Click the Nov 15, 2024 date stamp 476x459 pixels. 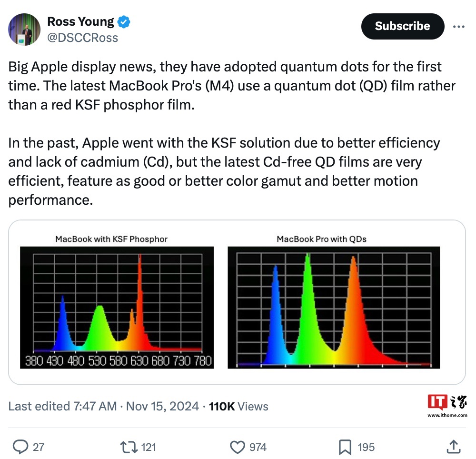[162, 406]
